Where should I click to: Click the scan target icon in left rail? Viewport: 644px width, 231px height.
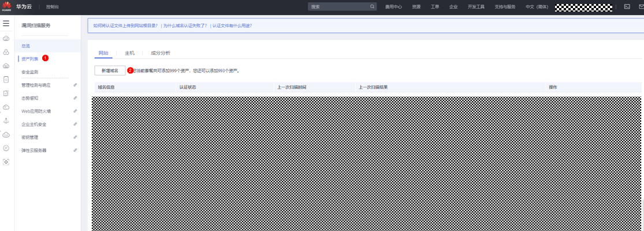[6, 162]
